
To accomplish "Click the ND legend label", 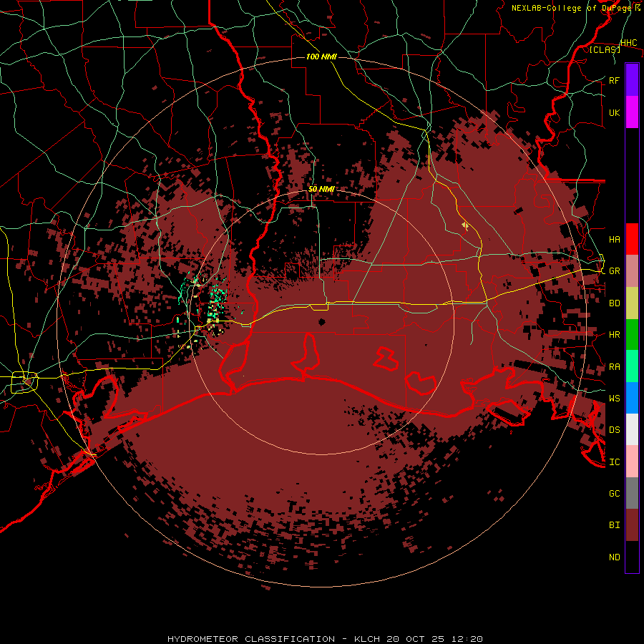I will point(614,557).
